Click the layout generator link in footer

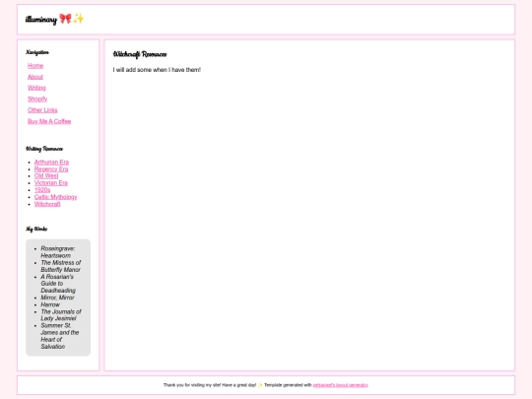click(340, 385)
